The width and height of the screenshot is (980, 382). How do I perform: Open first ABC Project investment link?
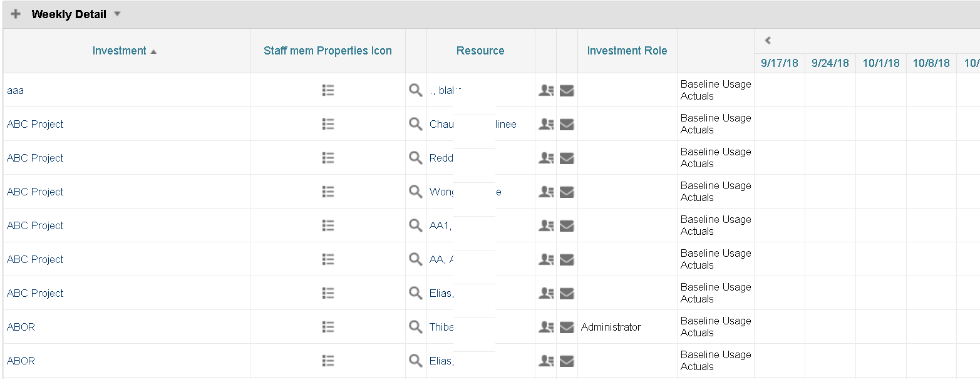coord(35,124)
